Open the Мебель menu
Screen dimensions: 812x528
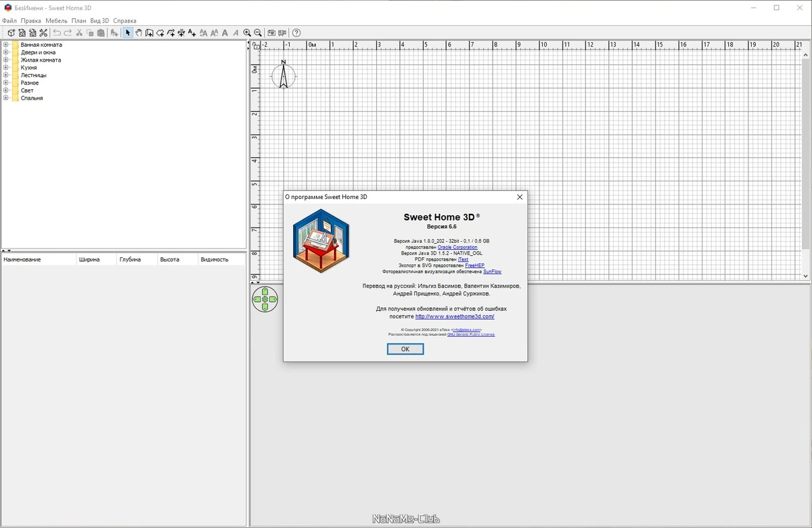pos(57,21)
